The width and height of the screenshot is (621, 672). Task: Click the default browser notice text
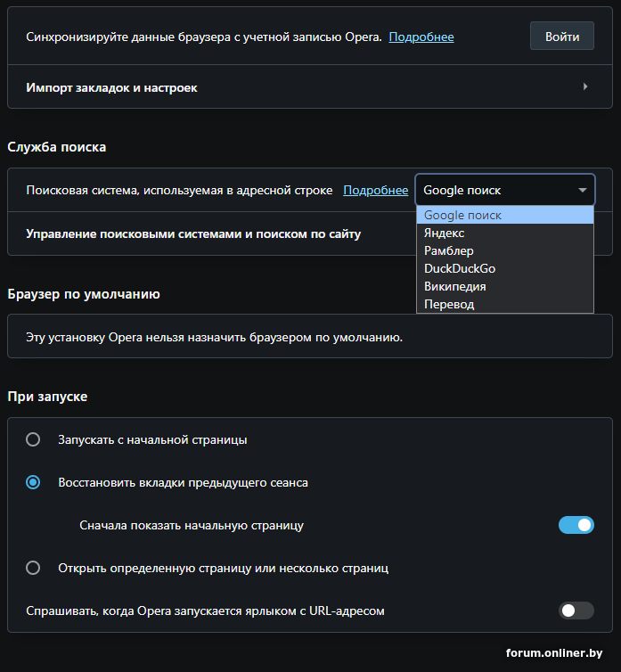[214, 337]
